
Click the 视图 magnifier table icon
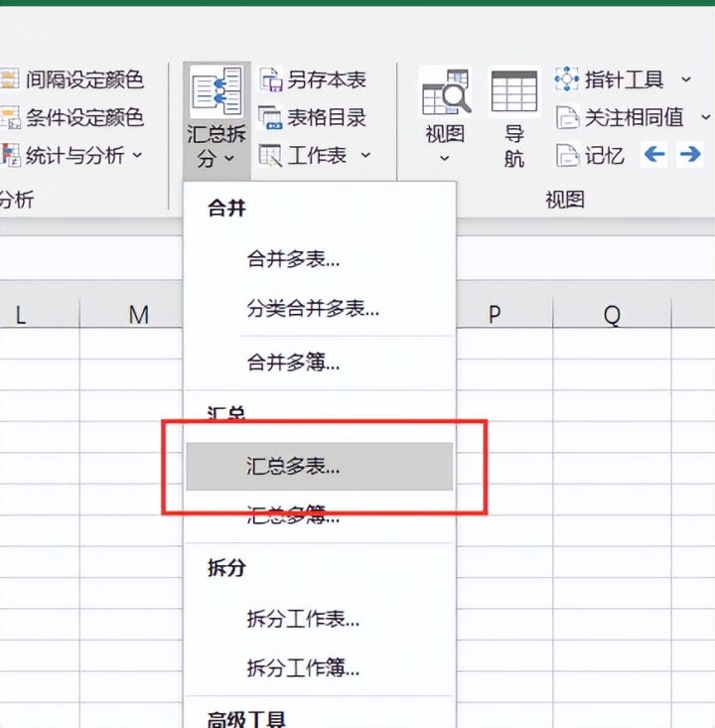[x=445, y=92]
